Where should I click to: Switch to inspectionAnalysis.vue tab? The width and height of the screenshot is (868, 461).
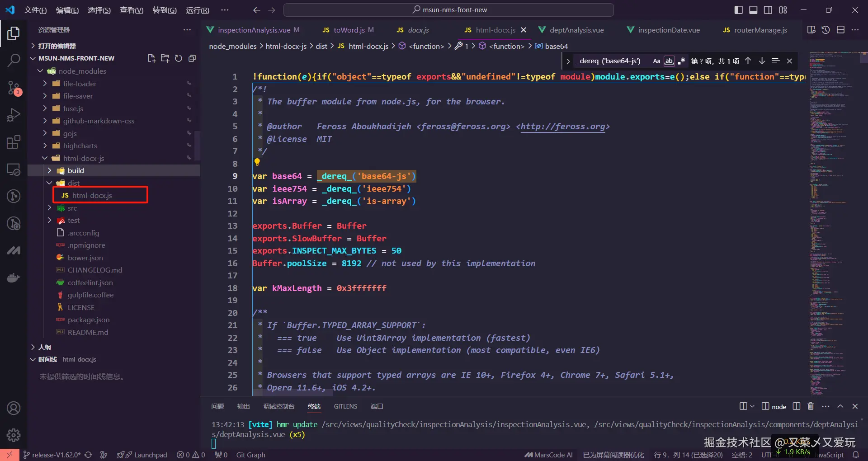(x=253, y=30)
